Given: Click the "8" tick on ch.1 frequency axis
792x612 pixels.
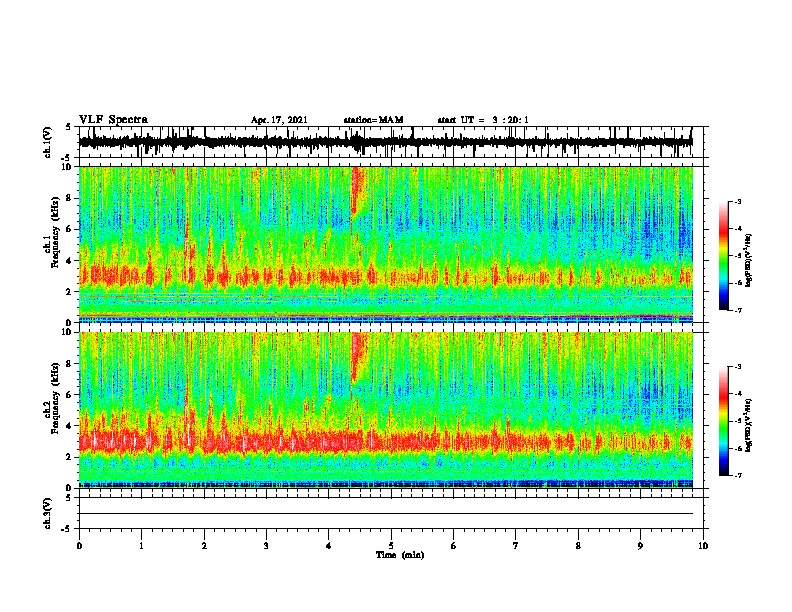Looking at the screenshot, I should [69, 198].
